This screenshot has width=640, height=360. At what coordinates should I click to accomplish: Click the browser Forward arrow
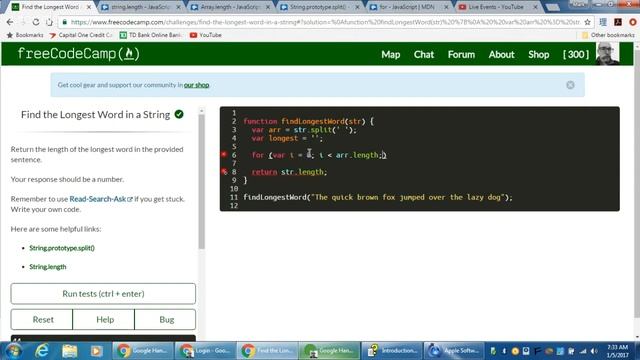[23, 22]
